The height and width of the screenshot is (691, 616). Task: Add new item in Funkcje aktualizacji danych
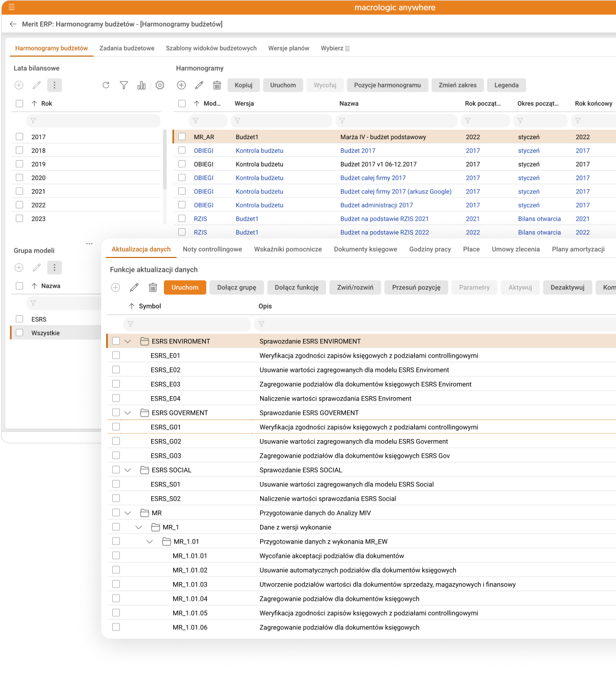click(x=116, y=288)
